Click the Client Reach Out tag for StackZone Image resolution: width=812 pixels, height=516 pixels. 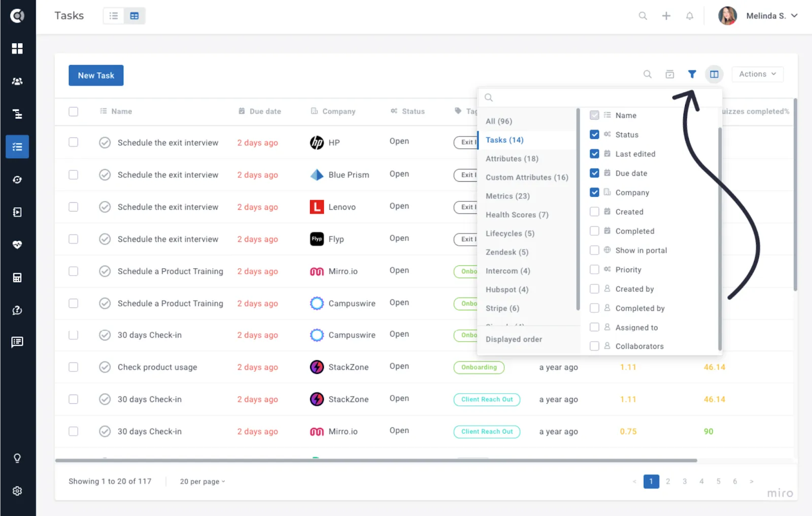(487, 400)
